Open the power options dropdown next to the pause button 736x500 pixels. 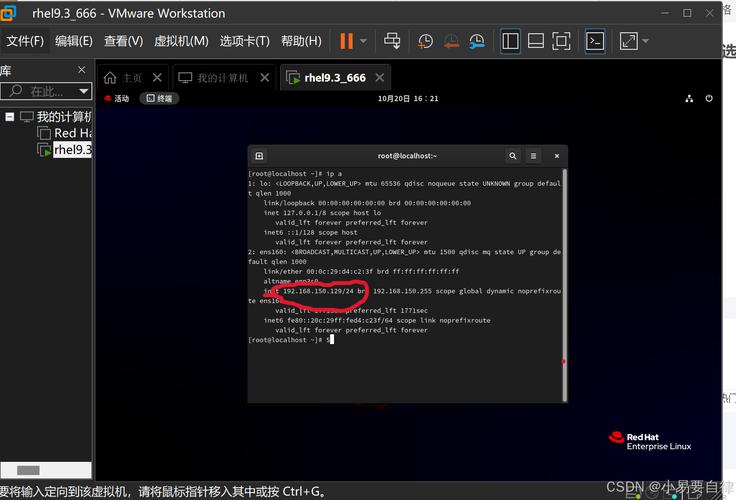point(363,41)
